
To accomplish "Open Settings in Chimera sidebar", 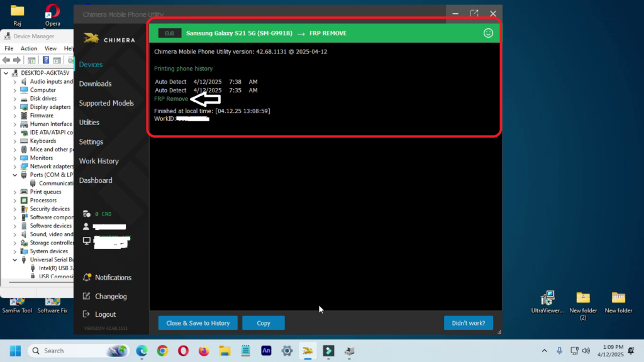I will [91, 141].
